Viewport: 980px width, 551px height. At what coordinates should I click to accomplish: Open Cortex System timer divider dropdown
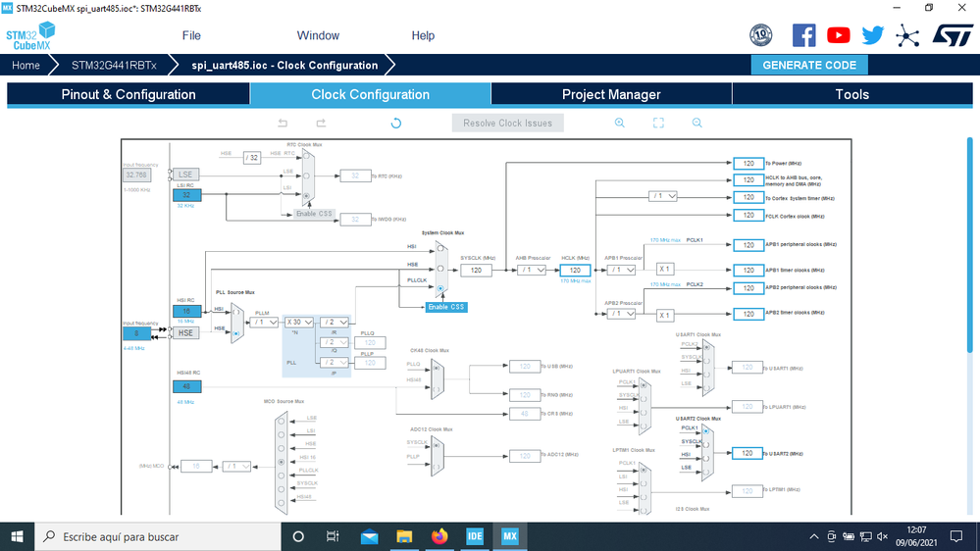663,196
